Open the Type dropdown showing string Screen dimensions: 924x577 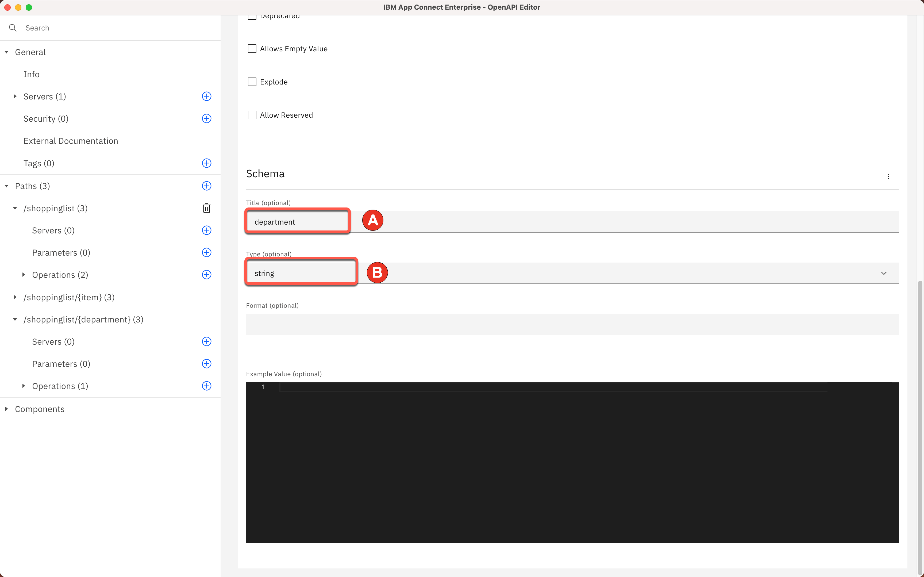click(x=884, y=273)
